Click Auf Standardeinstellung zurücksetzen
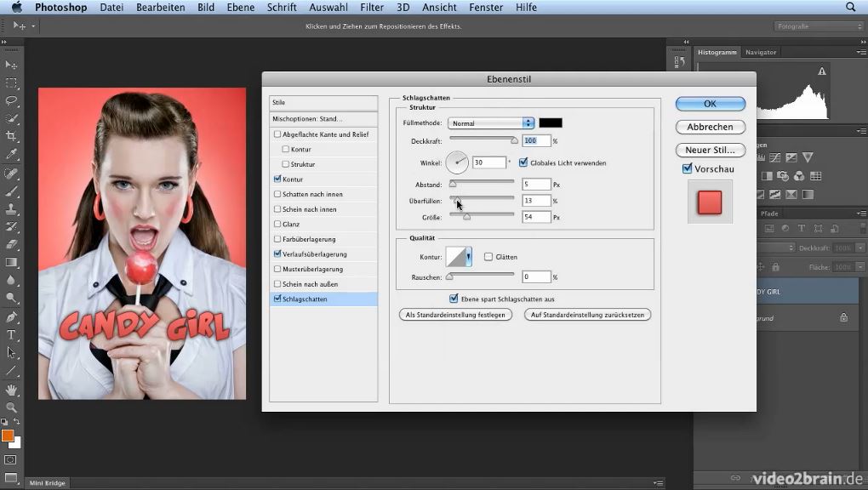The height and width of the screenshot is (490, 868). click(587, 315)
